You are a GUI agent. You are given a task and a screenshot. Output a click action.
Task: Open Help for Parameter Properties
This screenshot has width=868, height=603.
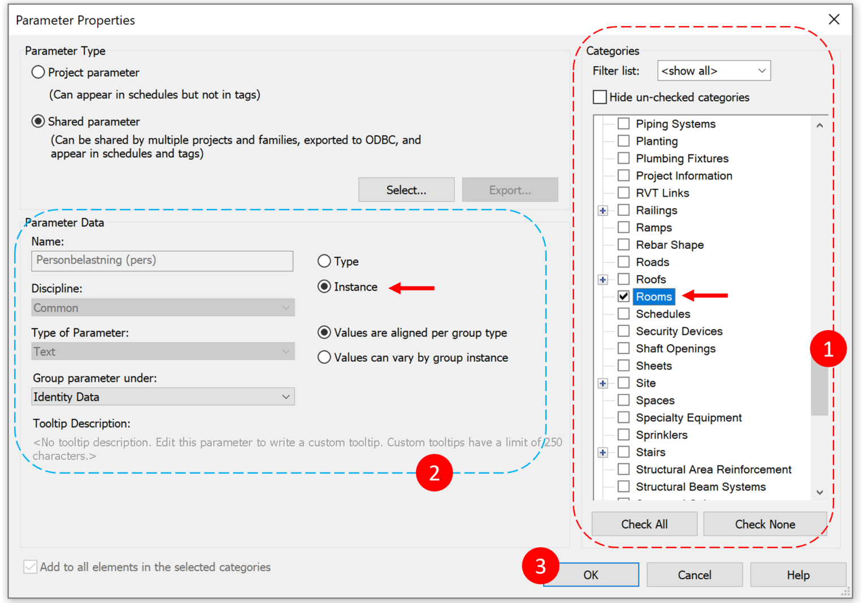pyautogui.click(x=798, y=575)
